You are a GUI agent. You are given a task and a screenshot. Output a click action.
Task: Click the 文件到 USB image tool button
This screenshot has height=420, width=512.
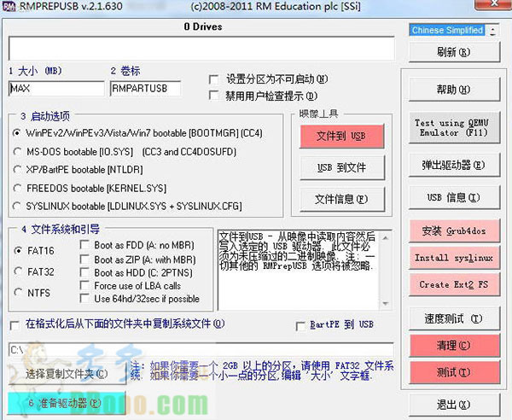click(342, 137)
